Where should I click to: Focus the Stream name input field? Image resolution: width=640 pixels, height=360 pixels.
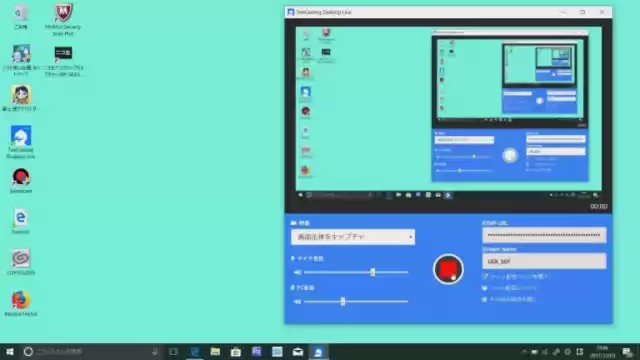544,261
